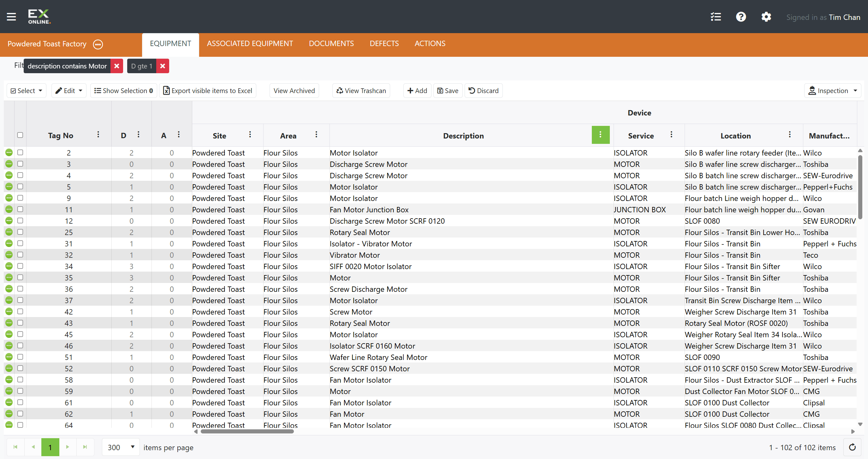This screenshot has height=459, width=868.
Task: Open the settings gear icon
Action: click(766, 17)
